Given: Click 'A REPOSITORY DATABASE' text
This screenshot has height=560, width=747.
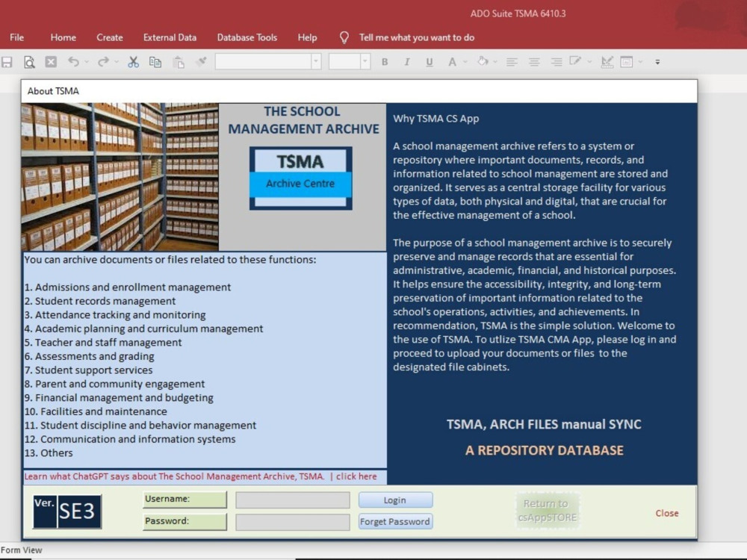Looking at the screenshot, I should click(544, 450).
